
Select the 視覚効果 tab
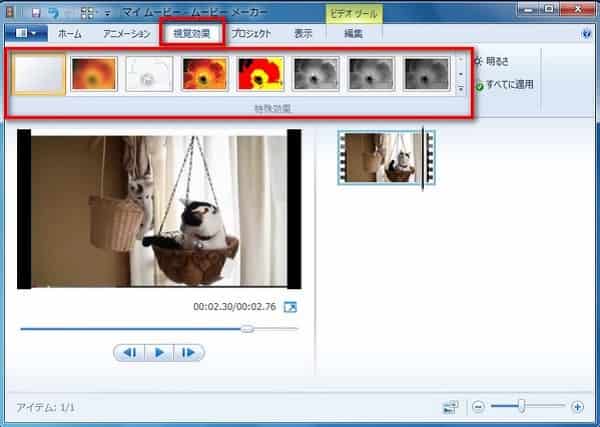coord(192,33)
